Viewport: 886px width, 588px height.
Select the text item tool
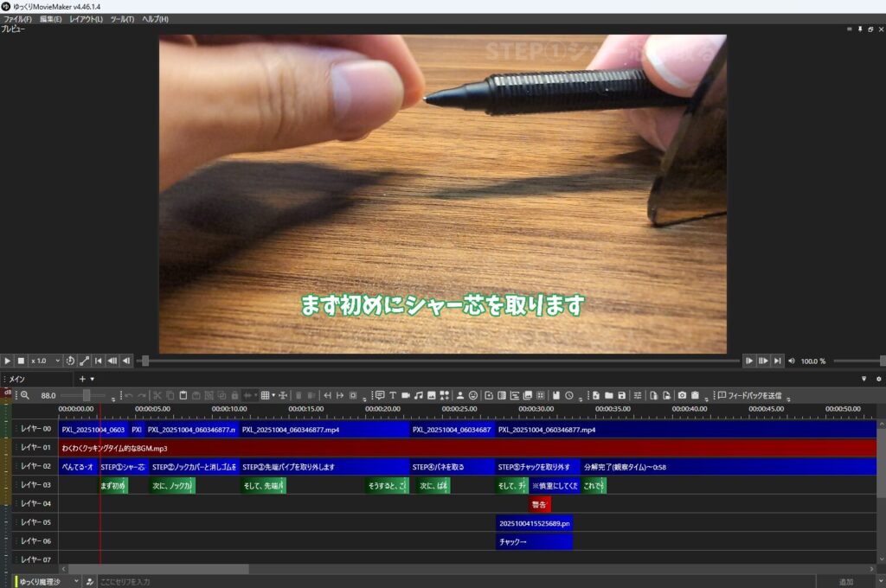394,395
